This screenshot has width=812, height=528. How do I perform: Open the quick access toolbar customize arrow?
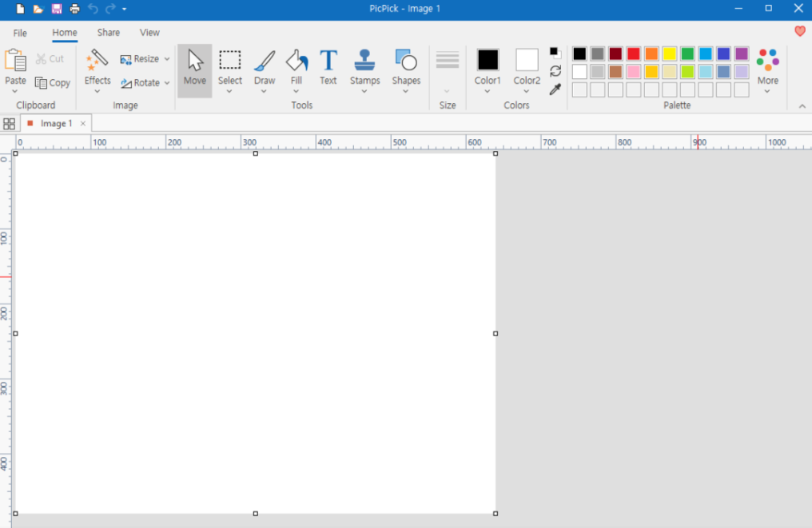125,9
